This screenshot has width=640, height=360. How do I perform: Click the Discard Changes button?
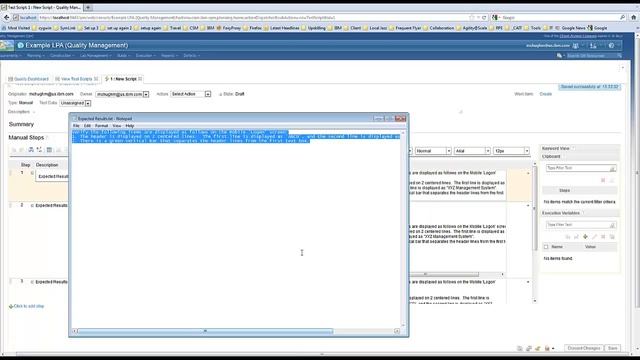tap(584, 348)
